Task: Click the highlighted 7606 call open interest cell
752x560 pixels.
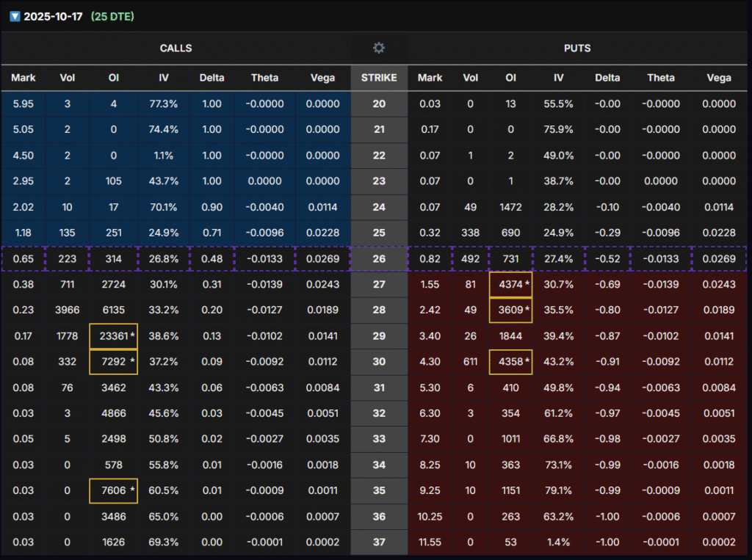Action: tap(113, 490)
